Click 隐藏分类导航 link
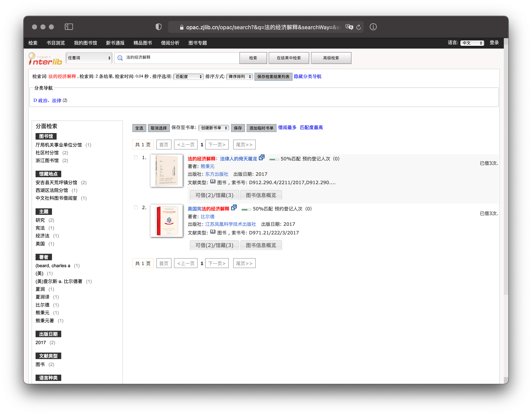 [307, 77]
